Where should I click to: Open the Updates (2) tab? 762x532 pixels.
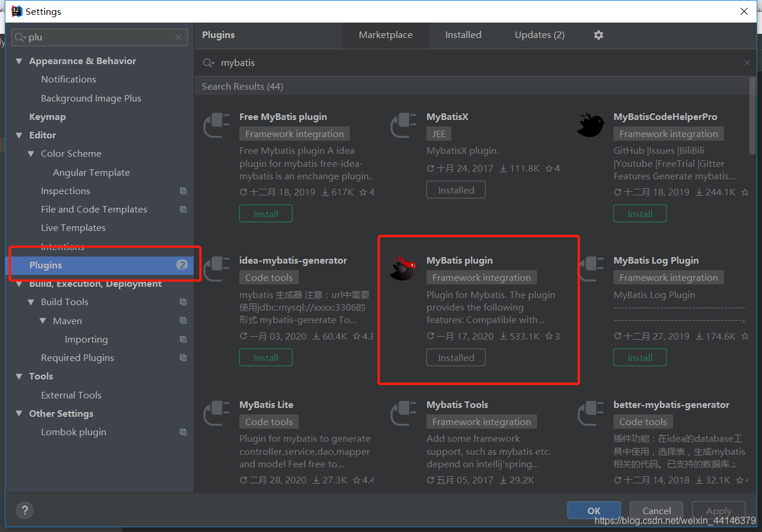[x=539, y=35]
